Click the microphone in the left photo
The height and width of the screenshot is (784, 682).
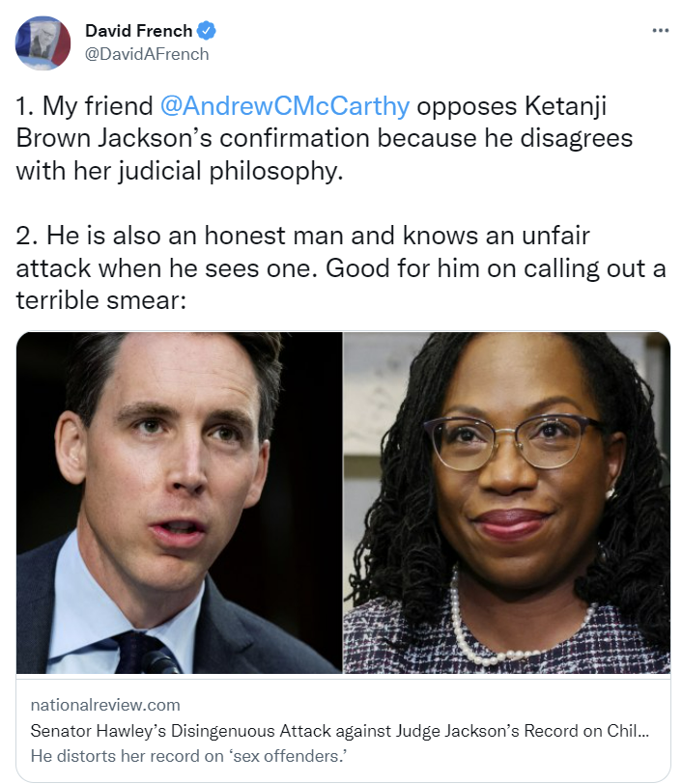point(159,661)
